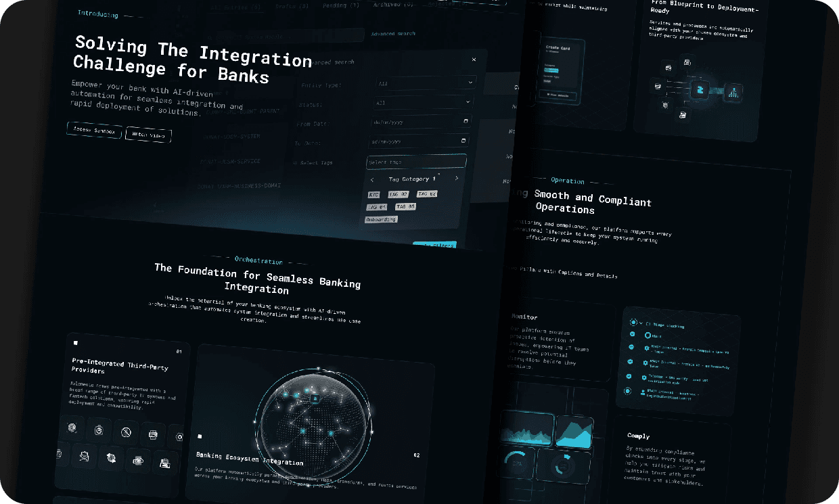Click the Monitor card heading
Viewport: 839px width, 504px height.
click(x=524, y=316)
